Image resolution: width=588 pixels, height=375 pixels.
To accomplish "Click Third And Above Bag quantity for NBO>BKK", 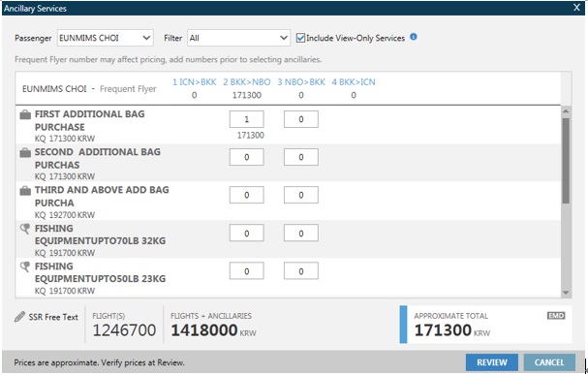I will pyautogui.click(x=301, y=195).
